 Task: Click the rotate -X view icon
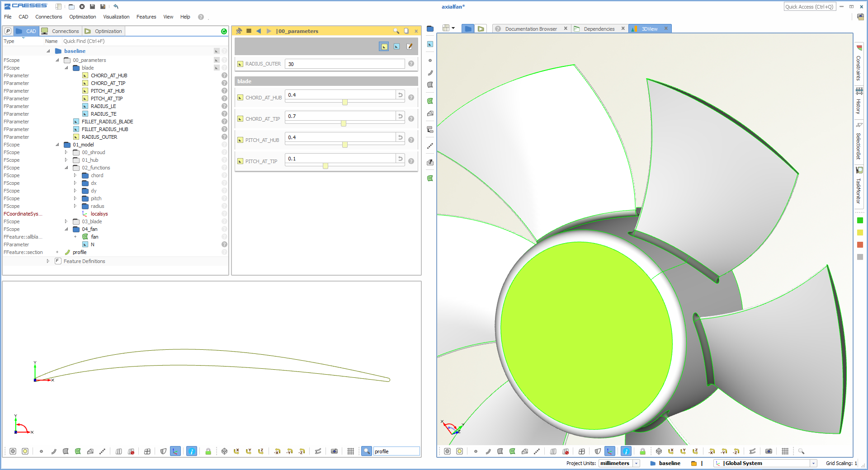pyautogui.click(x=712, y=451)
